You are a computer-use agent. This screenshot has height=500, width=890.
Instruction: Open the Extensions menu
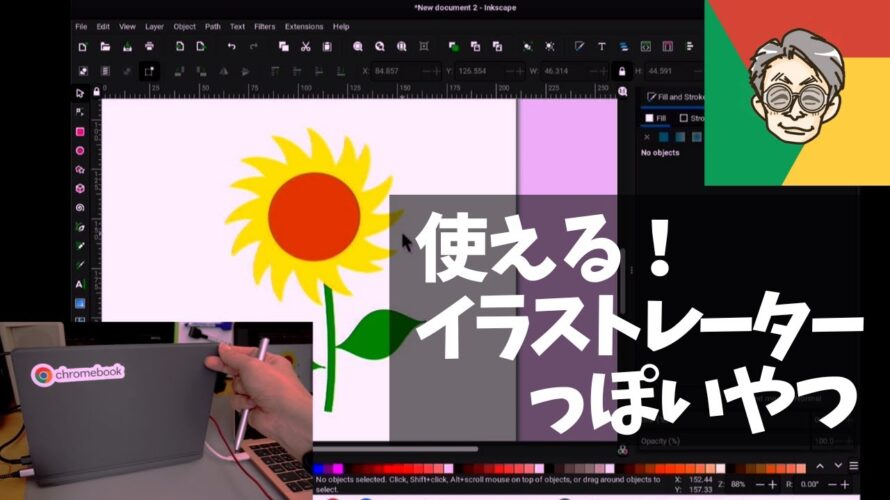coord(304,27)
